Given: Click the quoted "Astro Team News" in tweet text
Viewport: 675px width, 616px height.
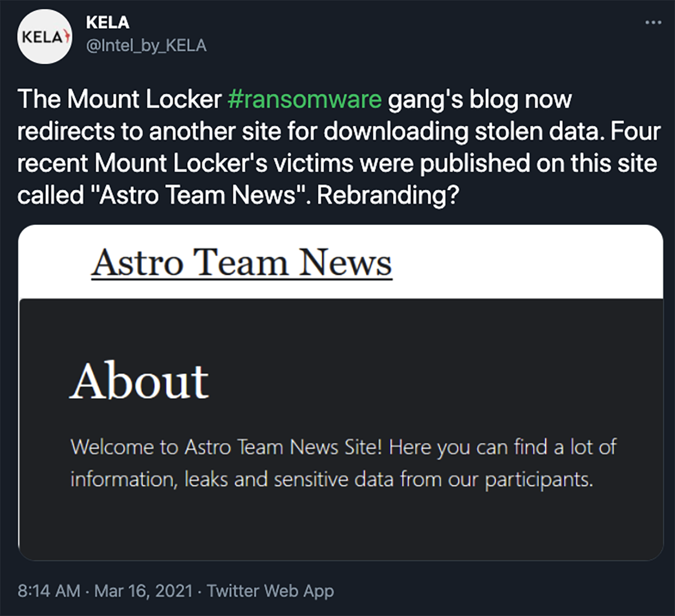Looking at the screenshot, I should (196, 195).
